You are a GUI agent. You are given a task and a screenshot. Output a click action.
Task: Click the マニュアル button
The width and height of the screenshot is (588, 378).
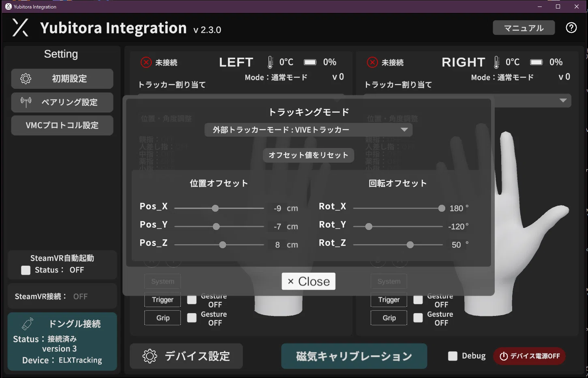click(x=524, y=28)
